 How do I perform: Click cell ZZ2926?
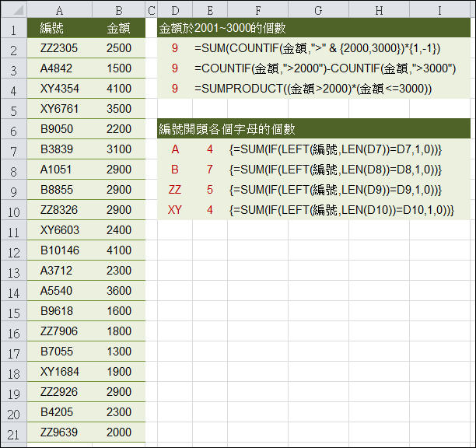click(59, 392)
